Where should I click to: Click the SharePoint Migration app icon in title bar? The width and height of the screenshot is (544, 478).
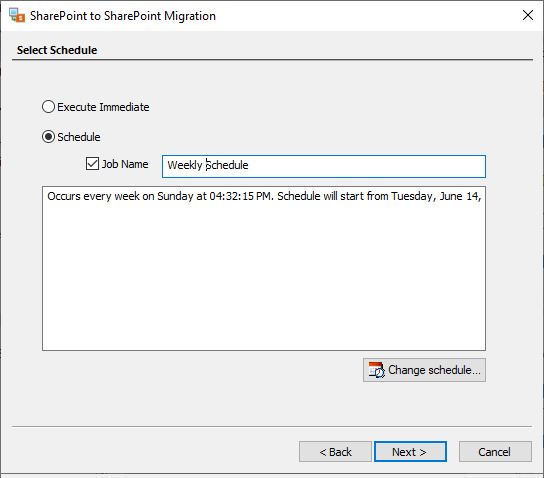pos(17,15)
